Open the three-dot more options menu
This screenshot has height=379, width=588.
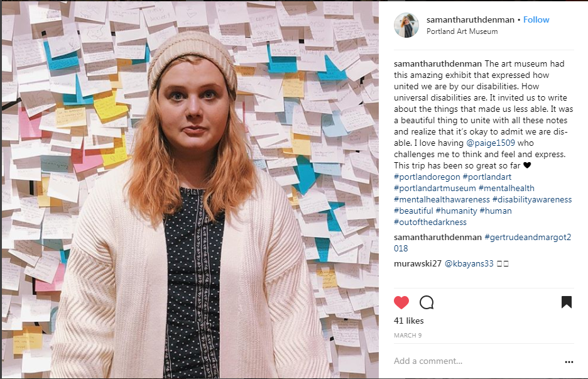click(569, 362)
